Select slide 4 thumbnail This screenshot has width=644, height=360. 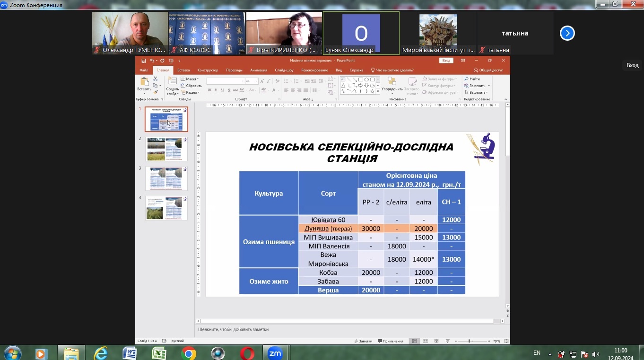[166, 208]
